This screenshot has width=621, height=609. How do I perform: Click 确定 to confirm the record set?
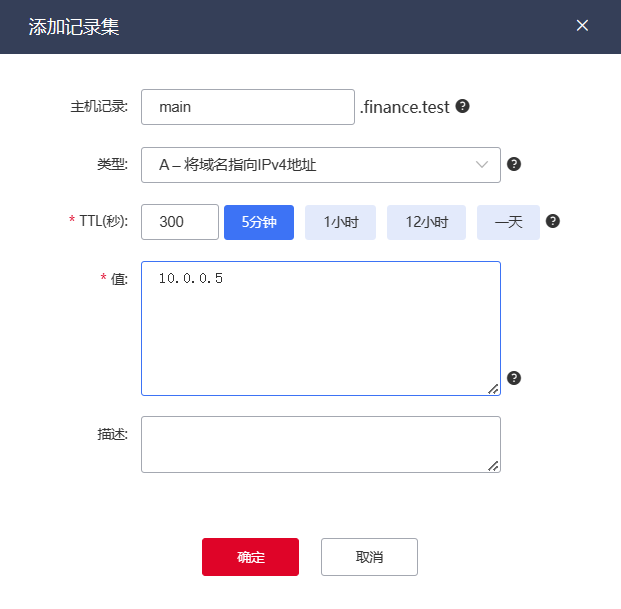pos(250,557)
